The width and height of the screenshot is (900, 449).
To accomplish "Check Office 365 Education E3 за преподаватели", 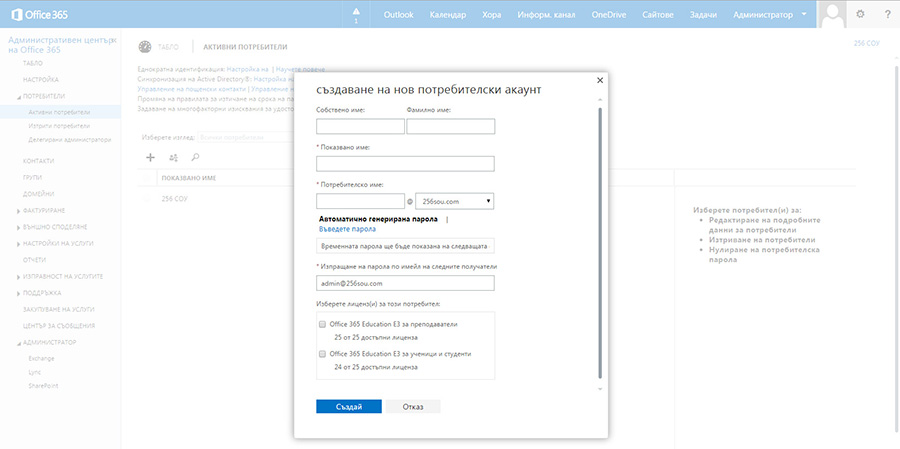I will pos(322,324).
